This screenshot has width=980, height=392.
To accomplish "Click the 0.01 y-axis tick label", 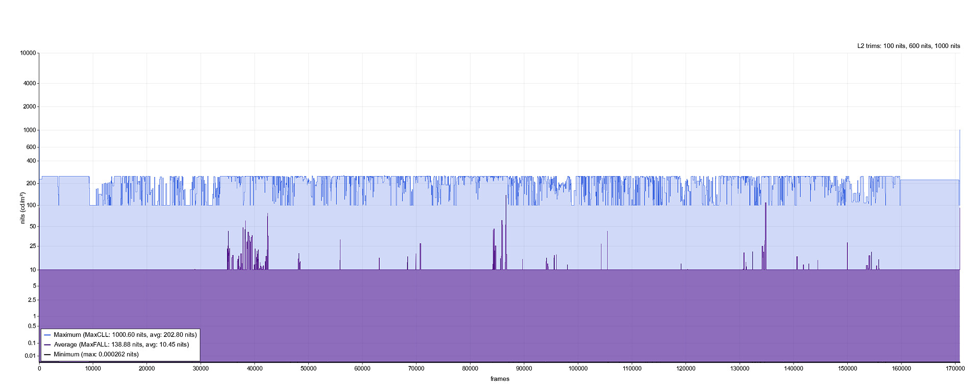I will [31, 356].
